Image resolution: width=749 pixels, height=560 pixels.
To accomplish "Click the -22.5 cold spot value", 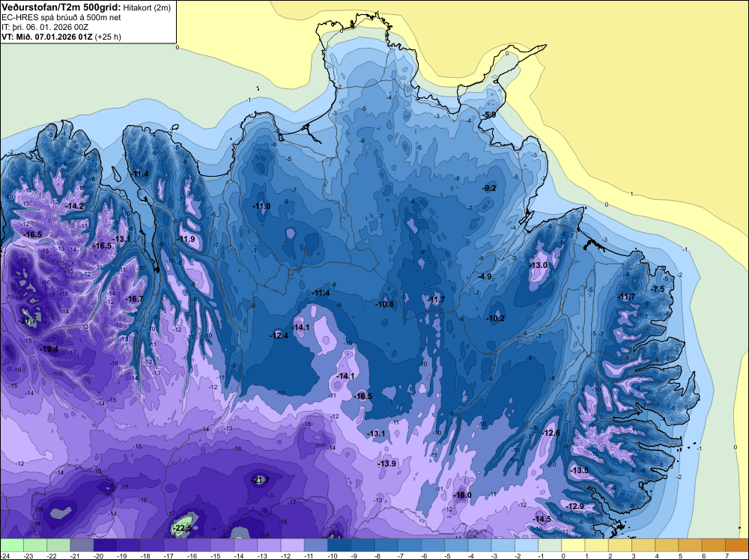I will [183, 528].
